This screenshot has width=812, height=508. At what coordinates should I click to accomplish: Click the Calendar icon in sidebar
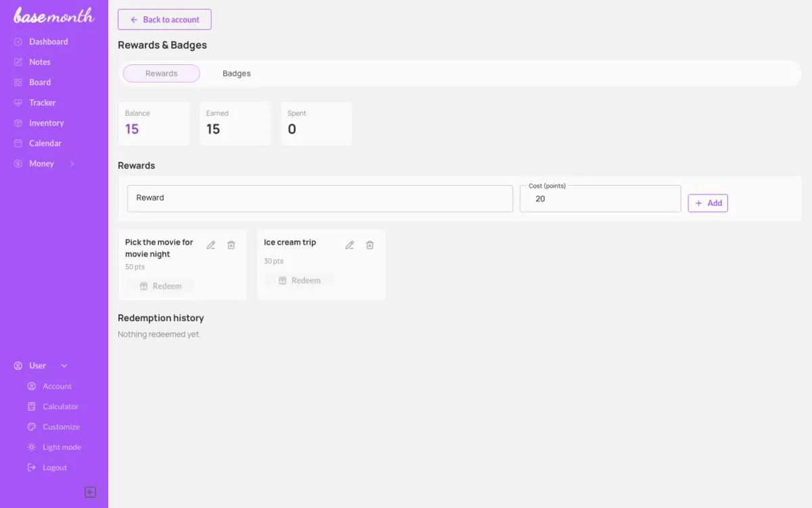[x=18, y=143]
